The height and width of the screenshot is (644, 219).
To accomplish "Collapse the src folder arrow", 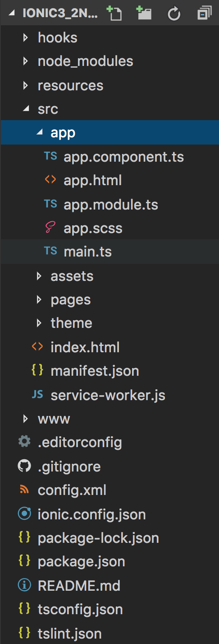I will tap(26, 109).
